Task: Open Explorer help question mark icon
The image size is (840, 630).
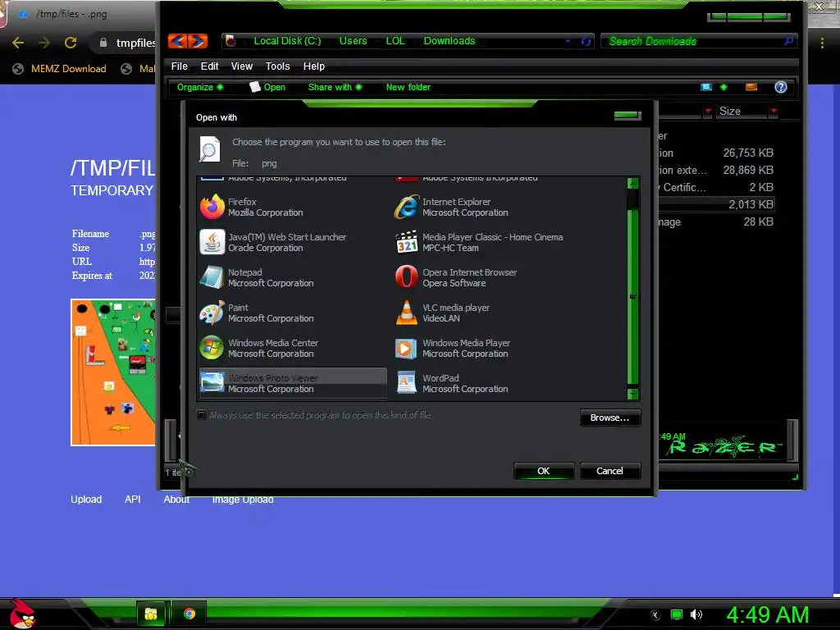Action: coord(781,87)
